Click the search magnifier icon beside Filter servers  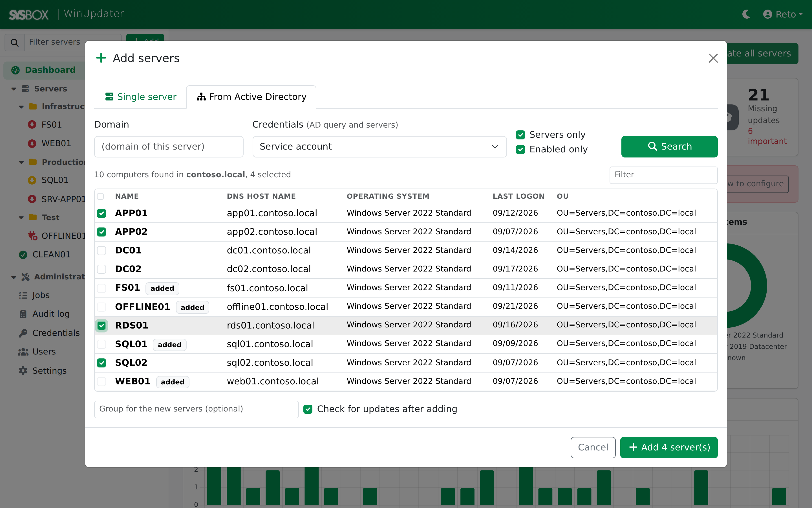pyautogui.click(x=14, y=42)
